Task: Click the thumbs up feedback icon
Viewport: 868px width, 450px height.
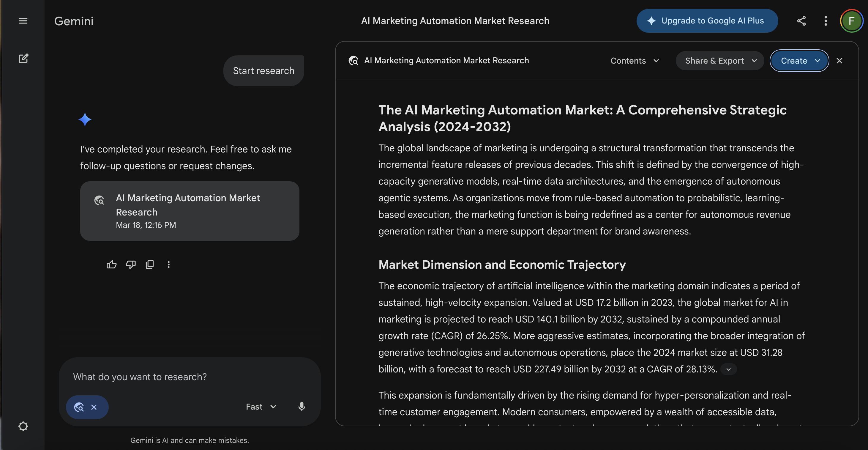Action: point(111,265)
